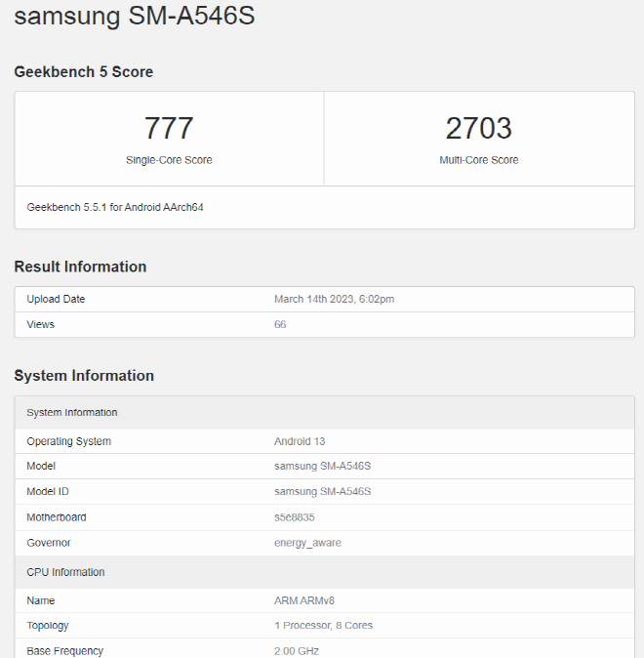Click the views count 66

280,324
